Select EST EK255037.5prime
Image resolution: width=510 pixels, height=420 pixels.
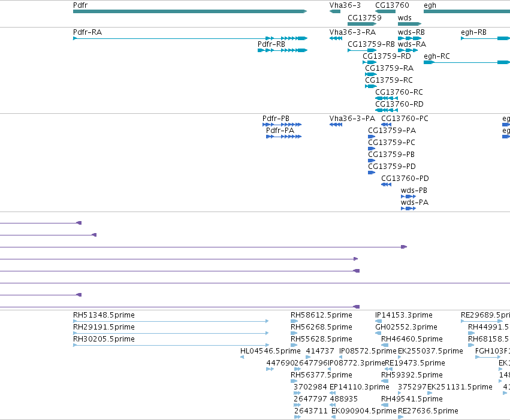[400, 357]
